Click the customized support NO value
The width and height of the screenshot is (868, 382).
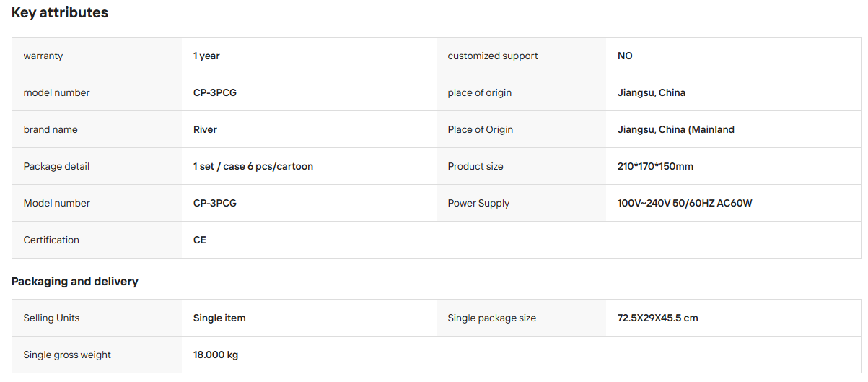[x=625, y=56]
